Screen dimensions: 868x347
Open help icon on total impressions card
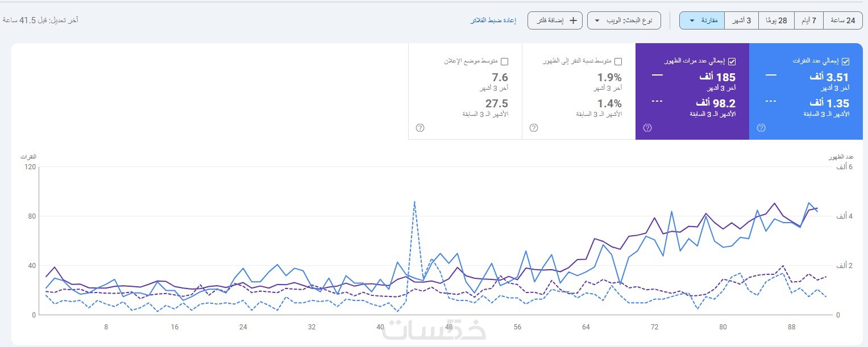coord(647,128)
